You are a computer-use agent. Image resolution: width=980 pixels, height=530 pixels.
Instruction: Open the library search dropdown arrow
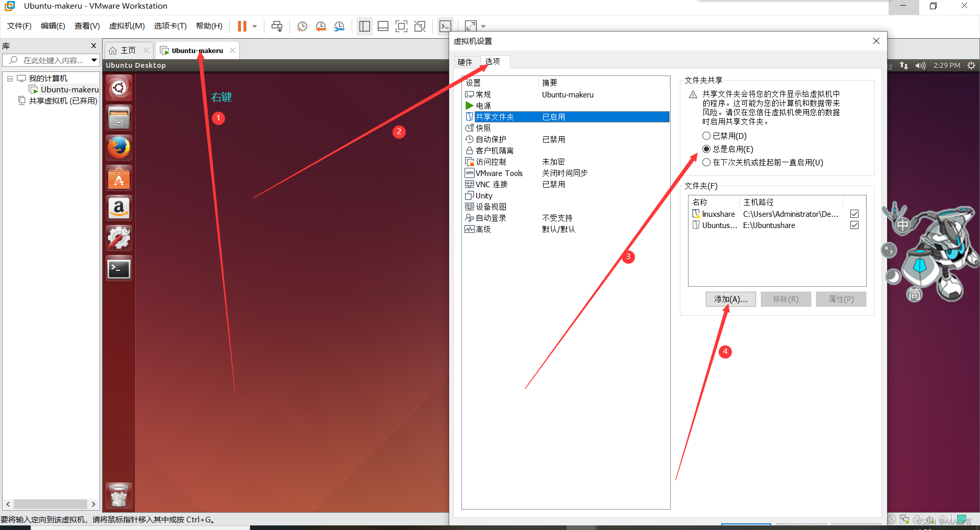pyautogui.click(x=94, y=60)
